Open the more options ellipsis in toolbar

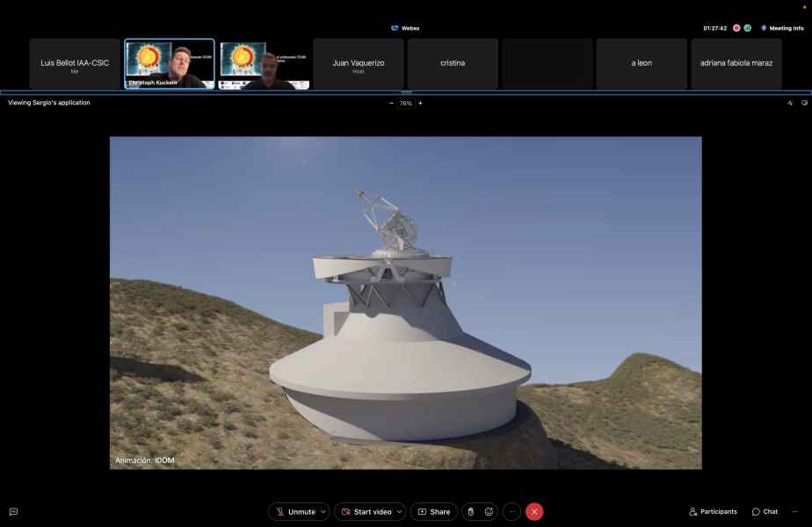512,511
